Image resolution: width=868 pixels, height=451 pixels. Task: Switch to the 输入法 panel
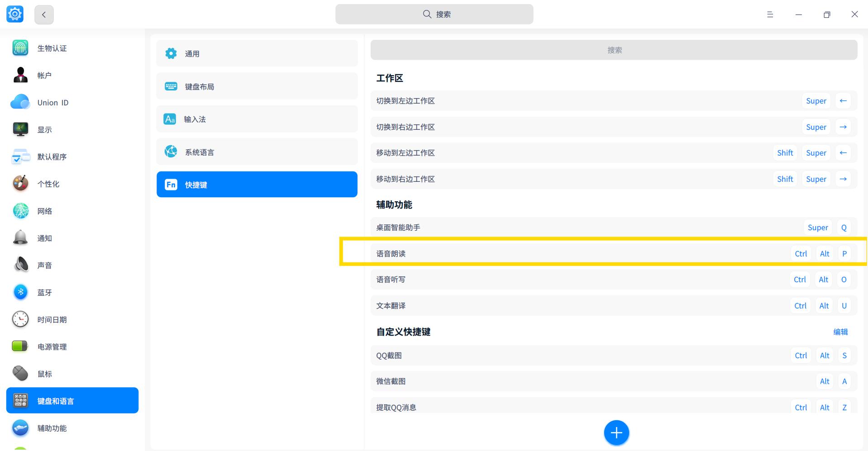pos(256,119)
